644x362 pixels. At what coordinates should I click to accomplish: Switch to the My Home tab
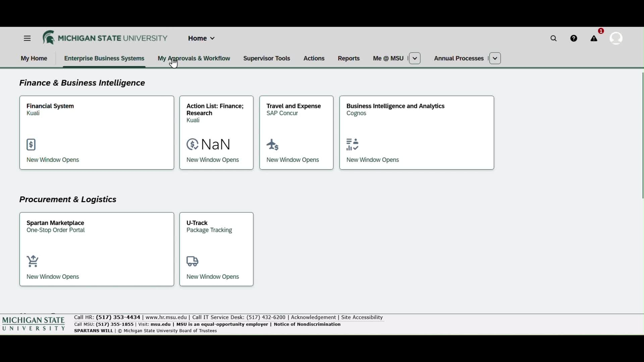tap(34, 59)
